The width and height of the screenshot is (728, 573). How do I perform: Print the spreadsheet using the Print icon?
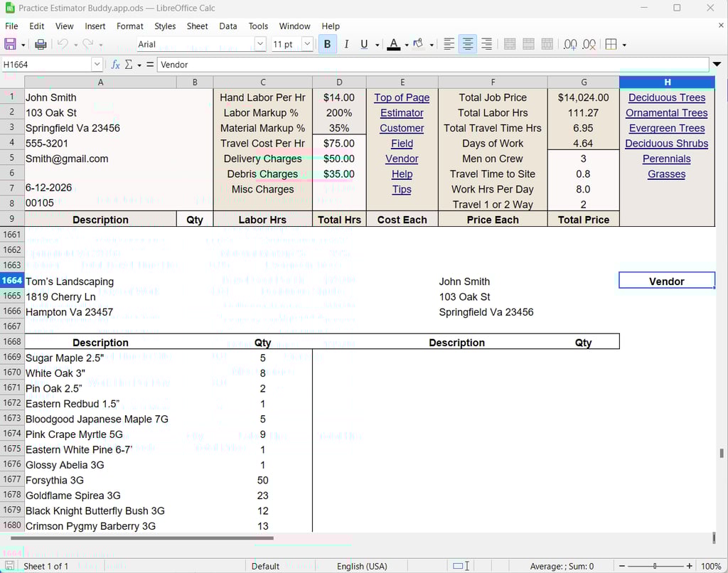tap(41, 44)
